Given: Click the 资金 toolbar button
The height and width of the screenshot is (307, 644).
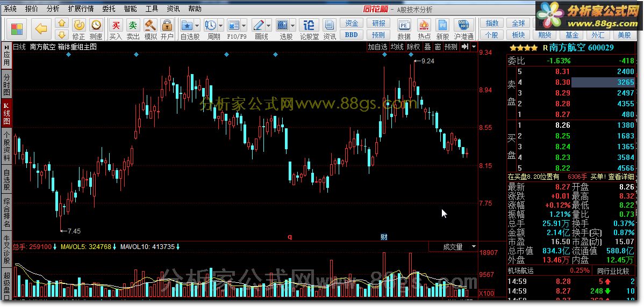Looking at the screenshot, I should tap(352, 24).
